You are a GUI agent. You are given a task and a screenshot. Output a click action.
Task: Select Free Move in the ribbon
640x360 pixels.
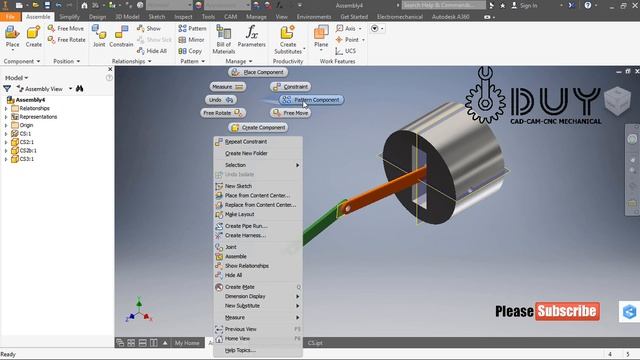click(x=66, y=28)
